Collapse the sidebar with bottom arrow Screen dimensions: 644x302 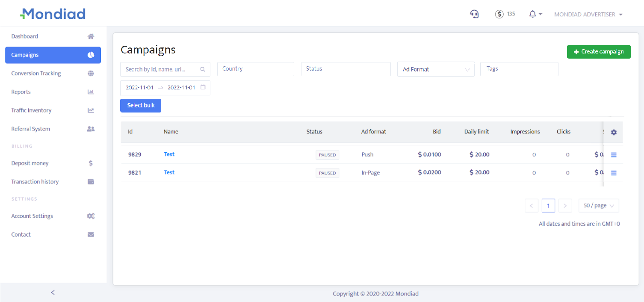point(53,293)
